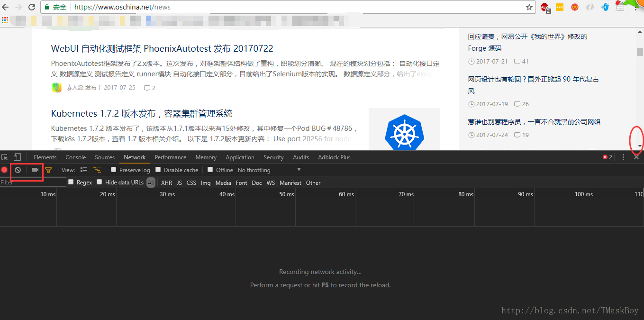Close the DevTools panel
Screen dimensions: 644x320
(x=636, y=157)
